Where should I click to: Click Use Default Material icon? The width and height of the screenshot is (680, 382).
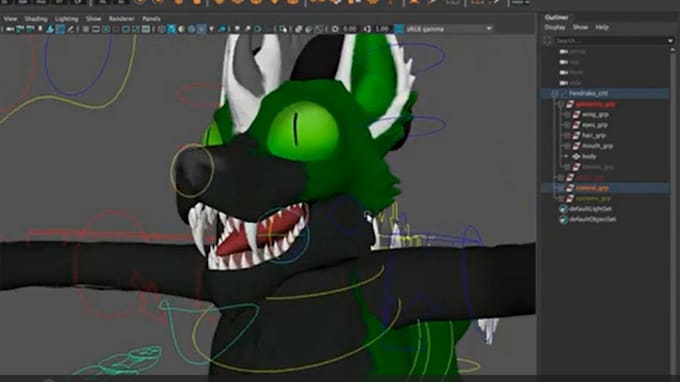click(181, 29)
